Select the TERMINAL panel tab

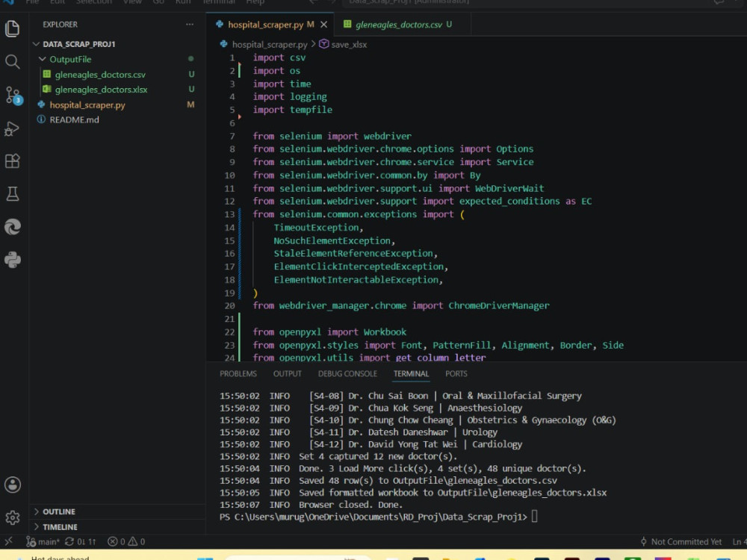tap(411, 374)
